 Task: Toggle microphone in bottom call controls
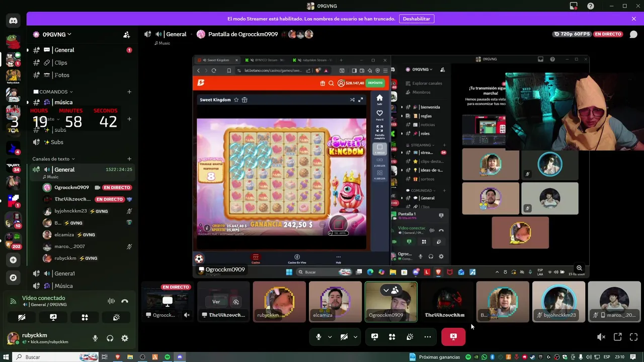pos(318,337)
